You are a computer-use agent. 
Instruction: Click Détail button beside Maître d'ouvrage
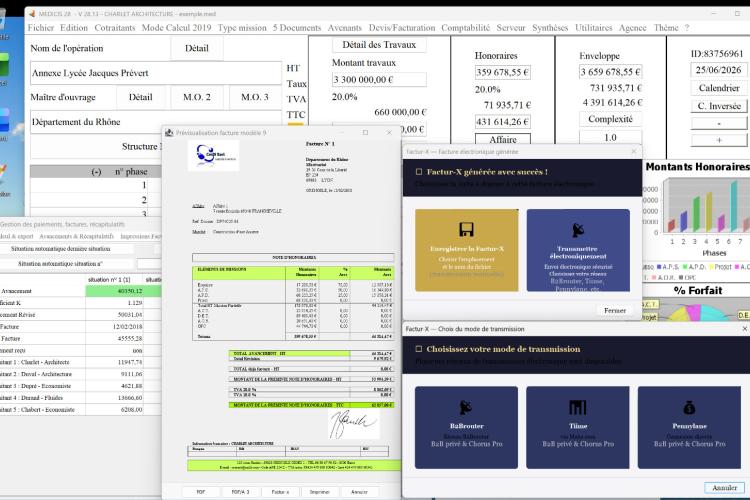coord(141,97)
